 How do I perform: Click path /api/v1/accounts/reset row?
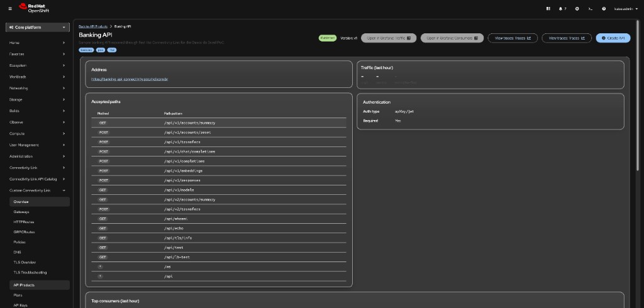click(x=218, y=133)
